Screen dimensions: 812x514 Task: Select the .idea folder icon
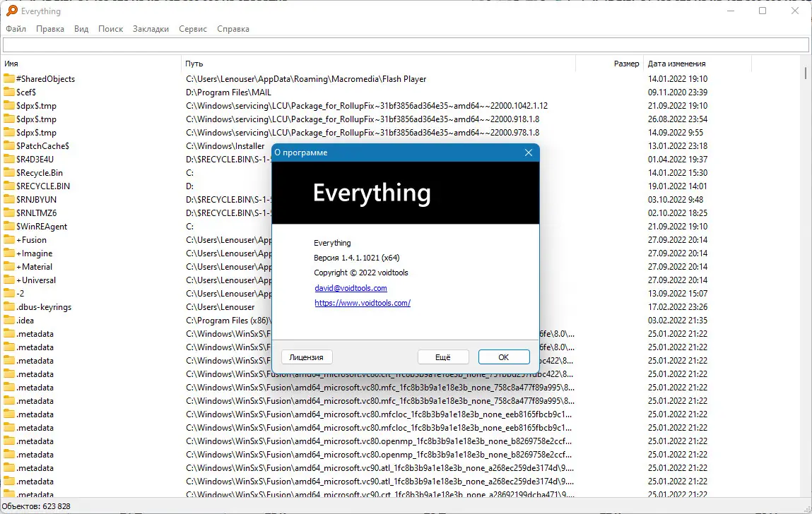[x=8, y=321]
